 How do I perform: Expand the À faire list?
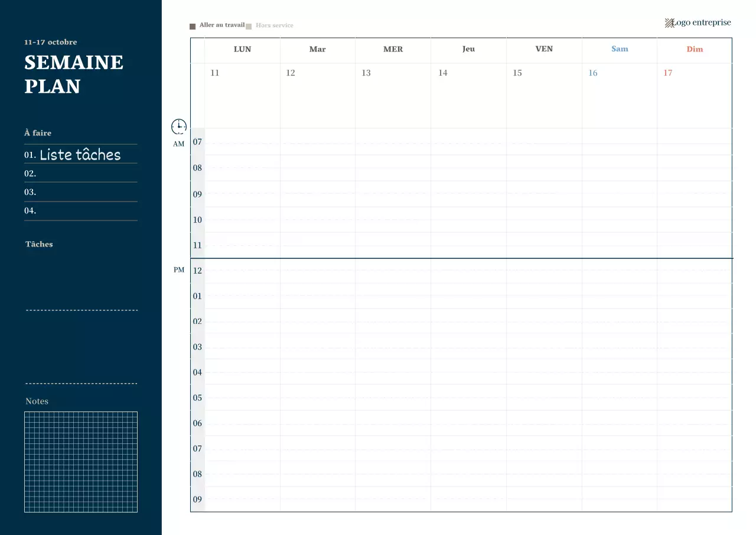(37, 133)
